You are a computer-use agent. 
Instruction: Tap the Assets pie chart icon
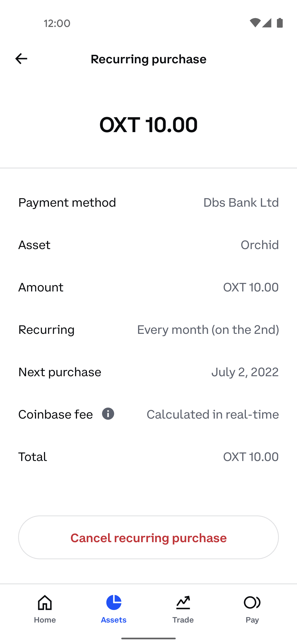coord(114,603)
